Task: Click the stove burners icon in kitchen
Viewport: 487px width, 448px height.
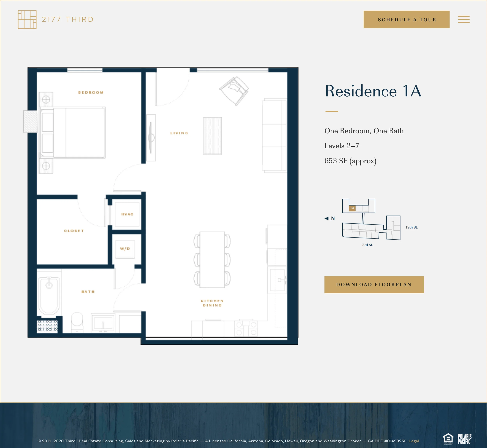Action: (x=246, y=328)
